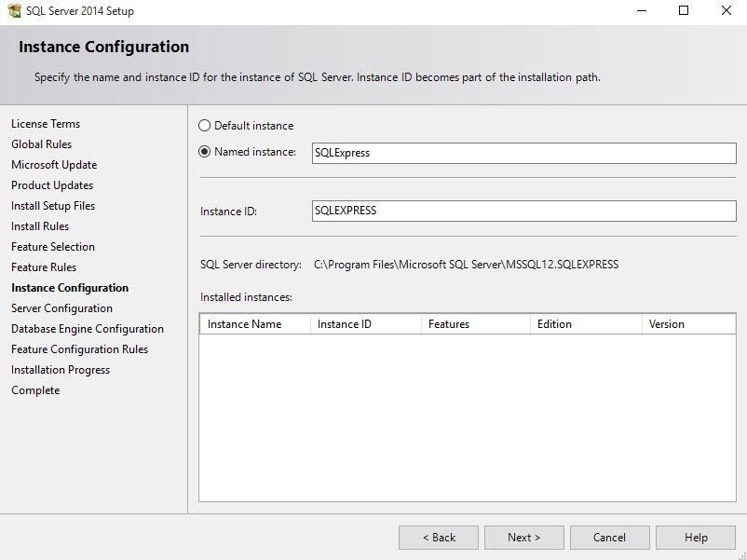Click the Version column header

coord(689,324)
